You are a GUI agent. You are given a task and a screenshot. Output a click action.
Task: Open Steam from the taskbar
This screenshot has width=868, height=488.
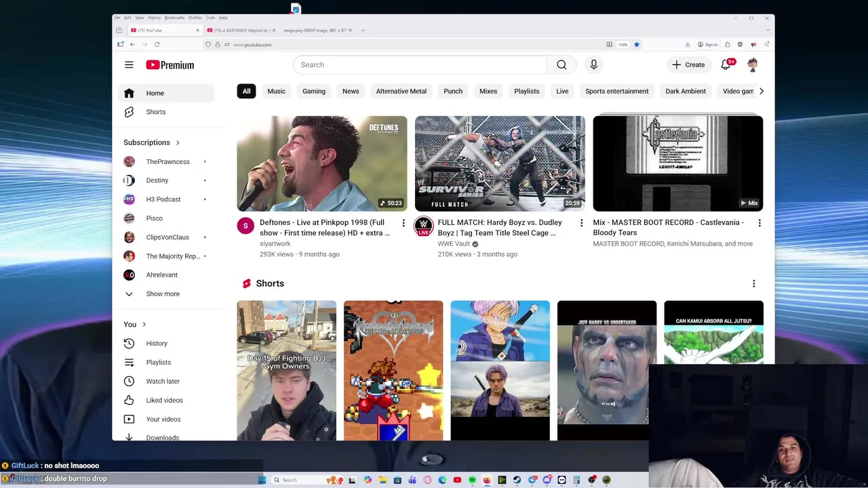point(517,480)
